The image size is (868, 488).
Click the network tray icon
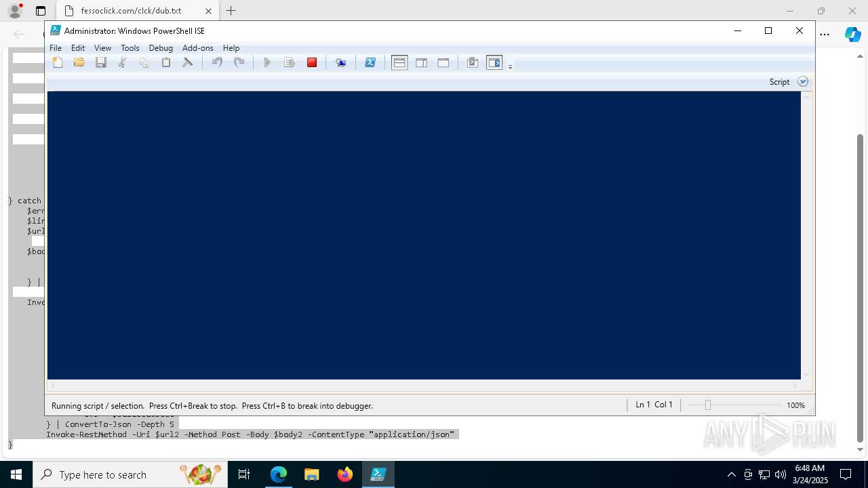pos(764,474)
